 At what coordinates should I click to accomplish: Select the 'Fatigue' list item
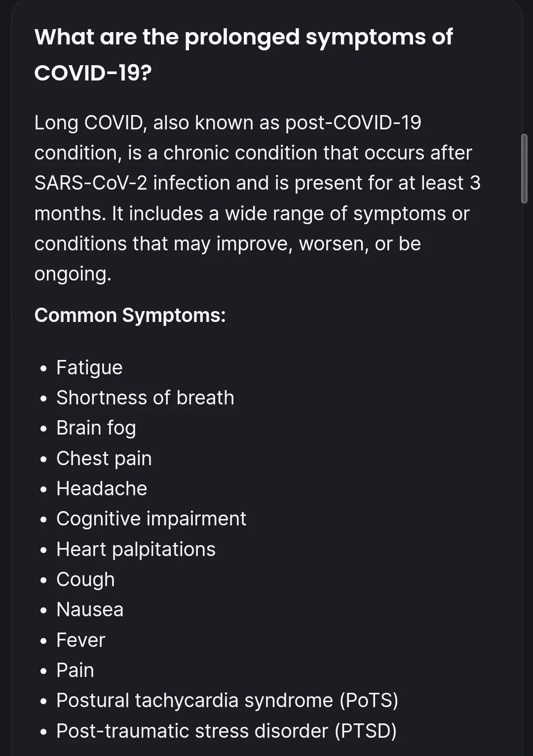[89, 367]
